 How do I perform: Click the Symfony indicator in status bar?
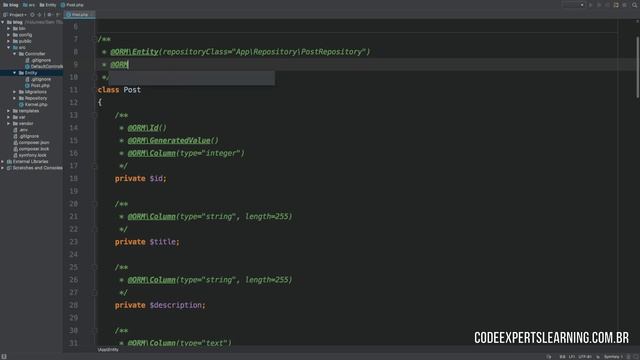coord(613,357)
